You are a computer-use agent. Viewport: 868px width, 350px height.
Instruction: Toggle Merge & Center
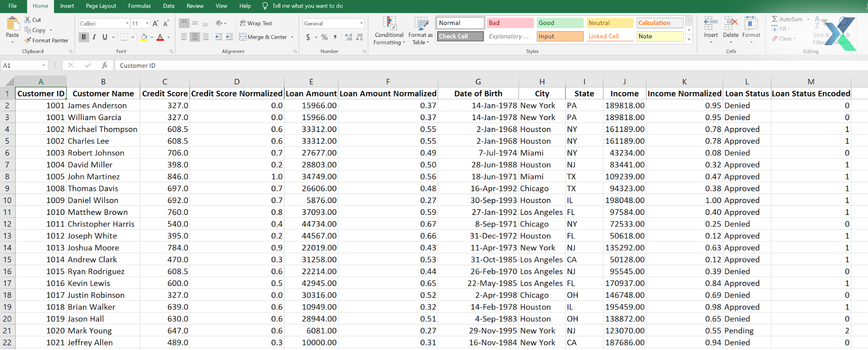click(263, 37)
